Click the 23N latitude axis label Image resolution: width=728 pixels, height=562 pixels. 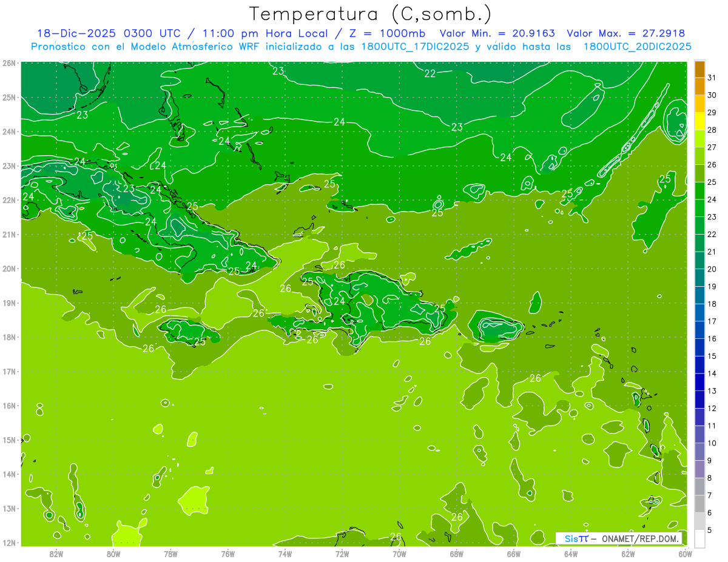[x=9, y=166]
